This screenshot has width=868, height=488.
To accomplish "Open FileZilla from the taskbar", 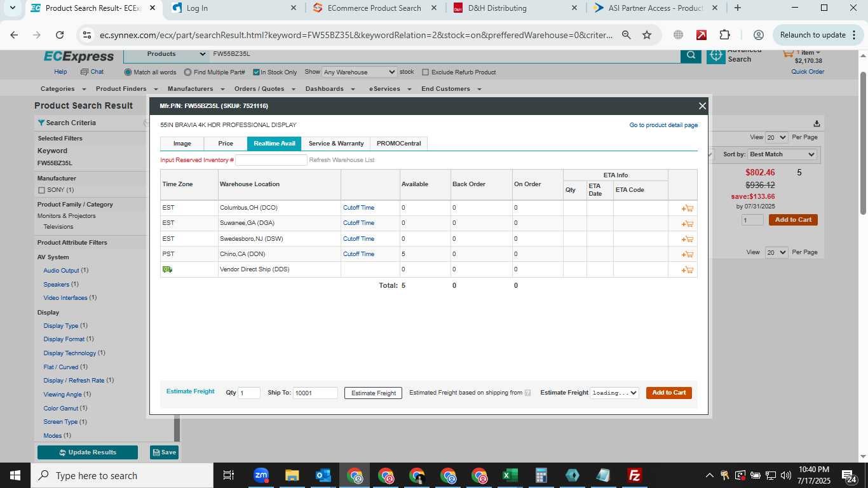I will [x=634, y=475].
